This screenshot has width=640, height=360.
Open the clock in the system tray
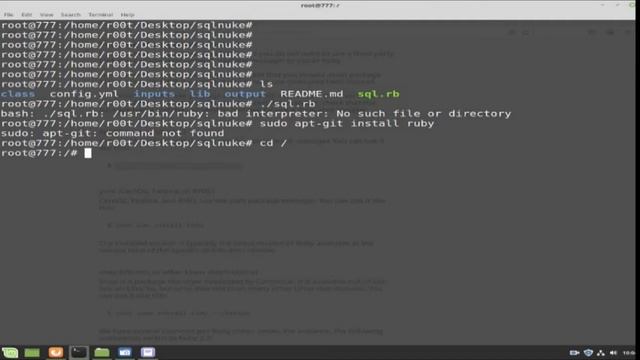coord(629,353)
